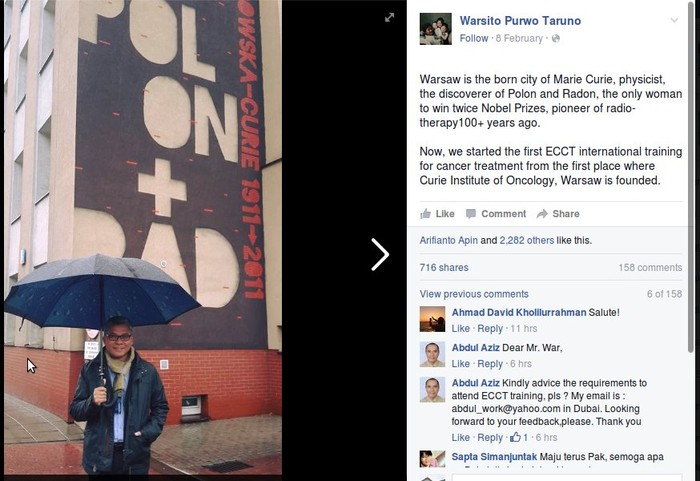Open Arifianto Apin's profile
Image resolution: width=700 pixels, height=481 pixels.
click(x=448, y=240)
